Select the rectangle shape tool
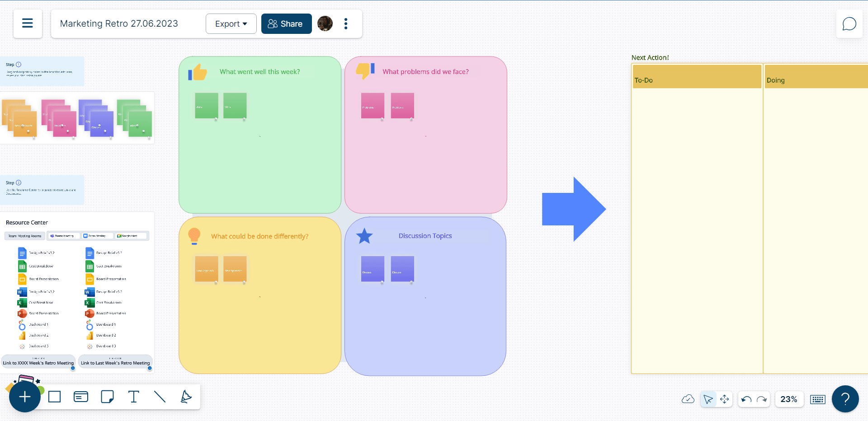Image resolution: width=868 pixels, height=421 pixels. (55, 397)
